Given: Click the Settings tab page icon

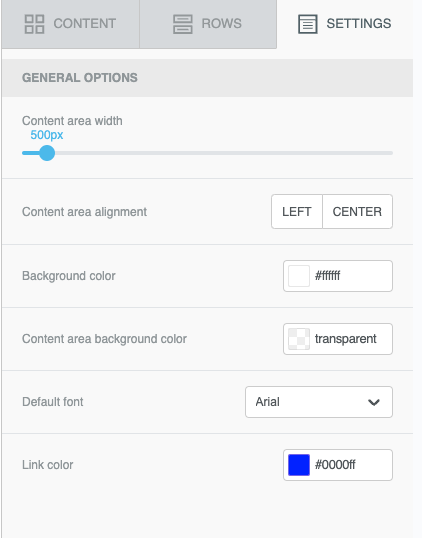Looking at the screenshot, I should (x=307, y=24).
